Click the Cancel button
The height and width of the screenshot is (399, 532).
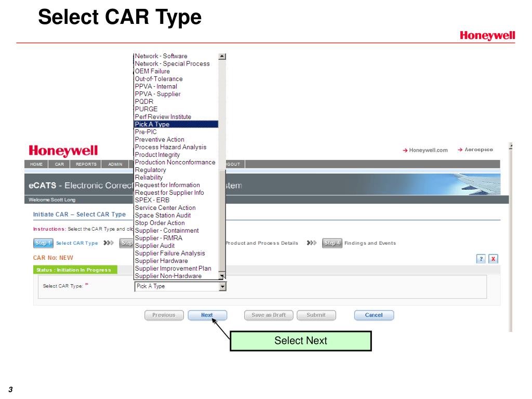(374, 315)
